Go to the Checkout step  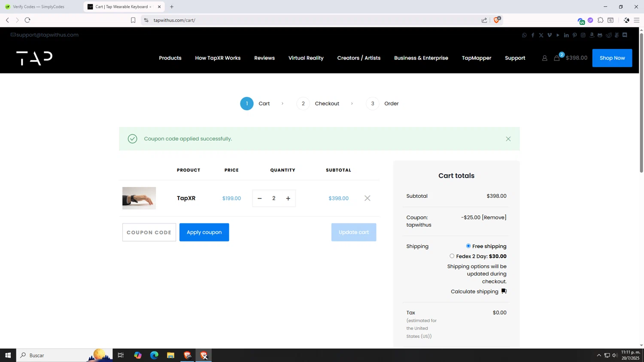318,103
